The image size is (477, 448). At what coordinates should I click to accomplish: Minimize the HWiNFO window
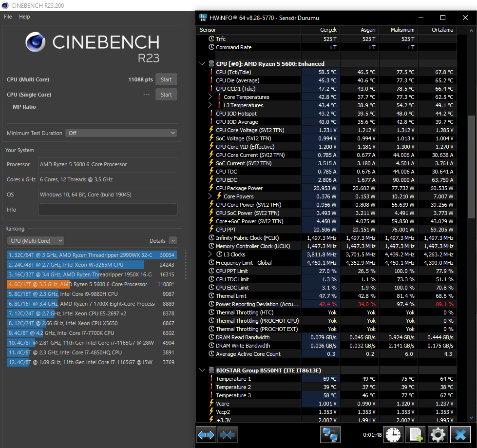coord(421,18)
